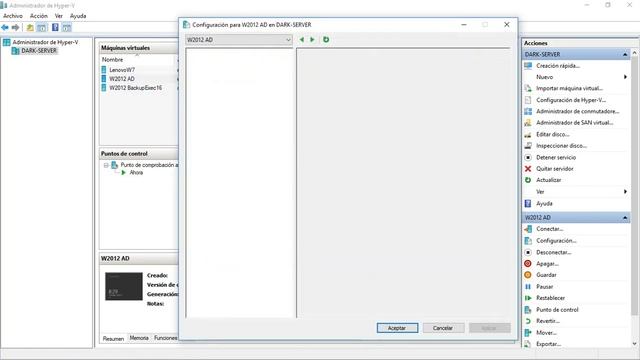Viewport: 640px width, 360px height.
Task: Click next VM green arrow in Configuración dialog
Action: pyautogui.click(x=312, y=40)
